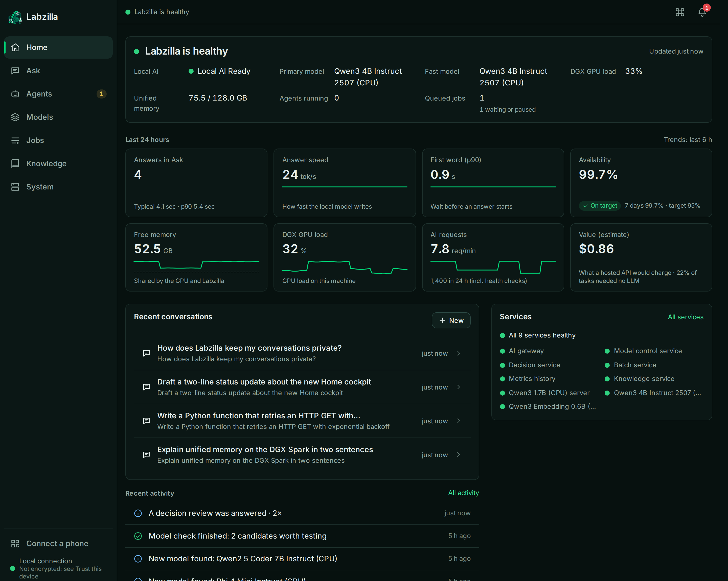Click the Connect a phone QR icon
The height and width of the screenshot is (581, 728).
pos(15,544)
